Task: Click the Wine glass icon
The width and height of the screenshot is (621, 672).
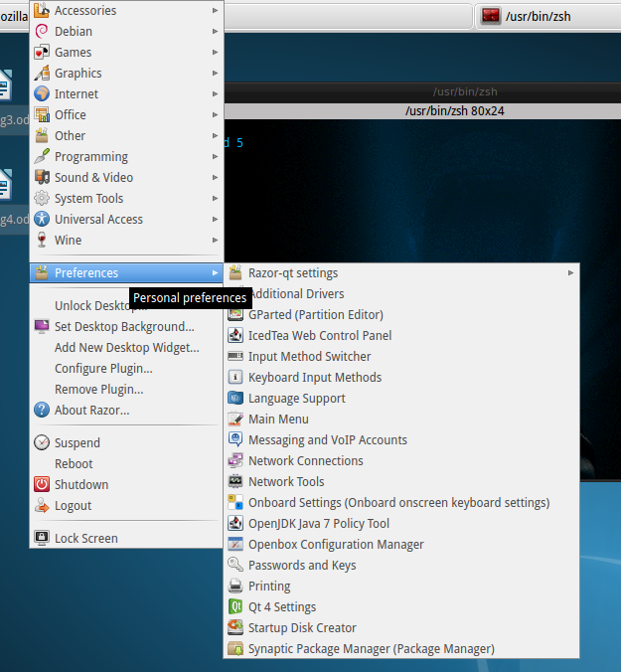Action: pos(42,240)
